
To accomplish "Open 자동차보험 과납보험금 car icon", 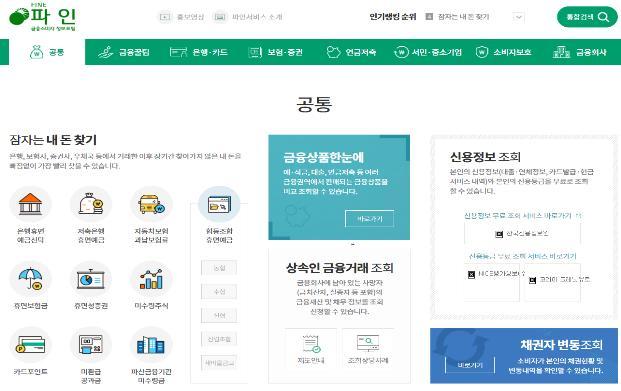I will [x=151, y=204].
